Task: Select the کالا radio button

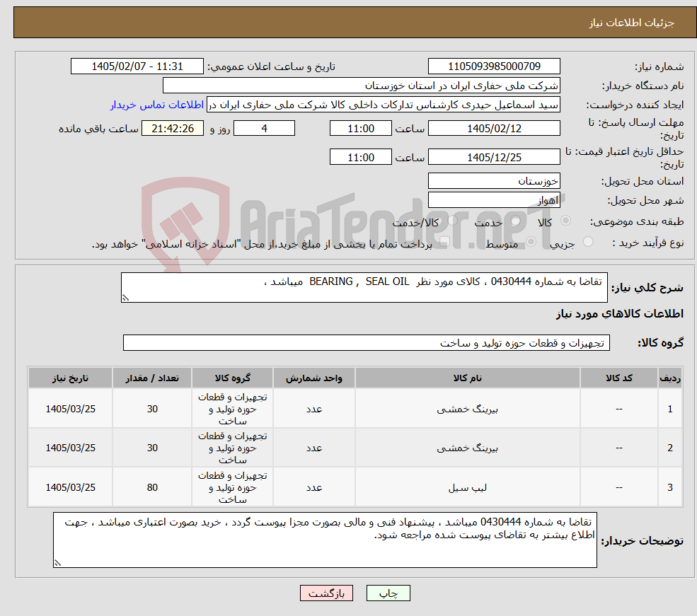Action: pyautogui.click(x=566, y=221)
